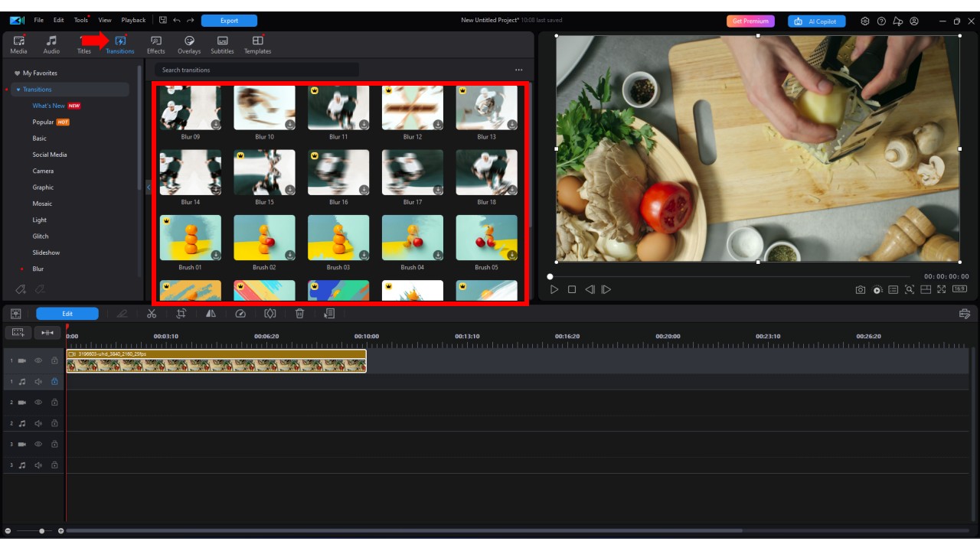Open the timeline customize icon at far right
Image resolution: width=980 pixels, height=551 pixels.
pyautogui.click(x=965, y=314)
